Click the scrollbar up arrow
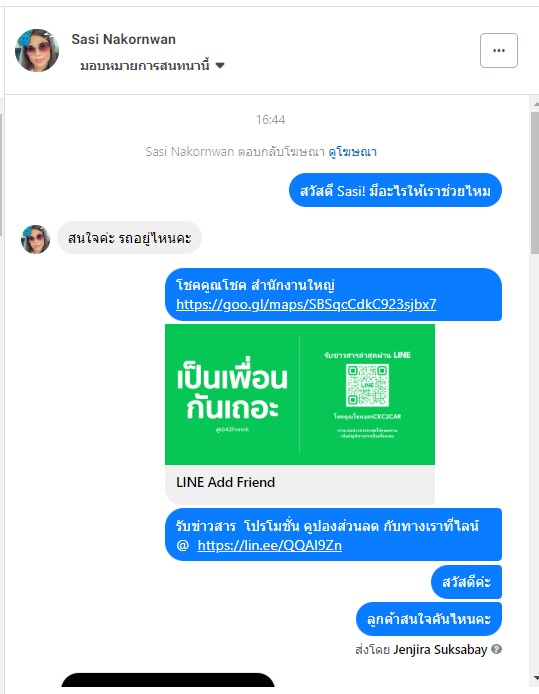The image size is (539, 694). coord(535,104)
